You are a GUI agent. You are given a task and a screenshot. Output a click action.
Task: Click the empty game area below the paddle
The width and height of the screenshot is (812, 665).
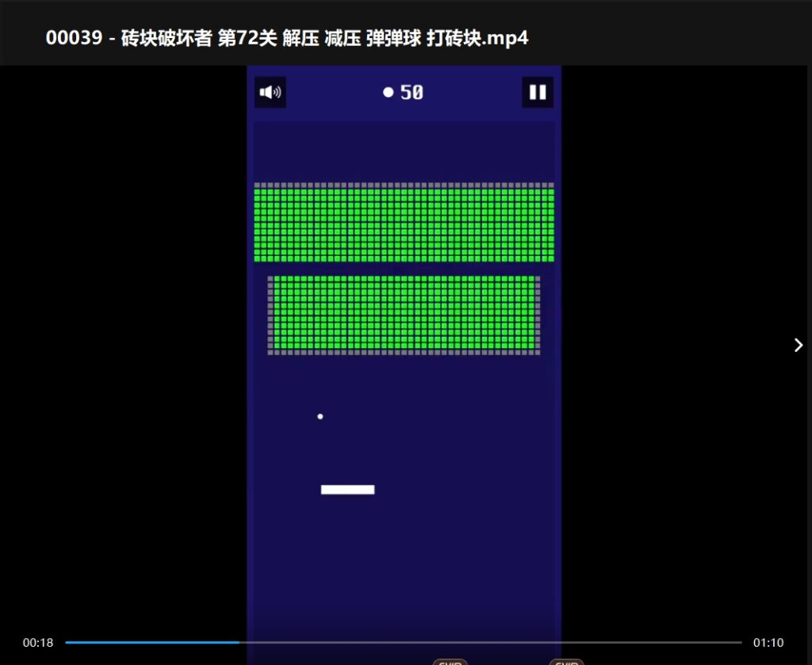(404, 555)
